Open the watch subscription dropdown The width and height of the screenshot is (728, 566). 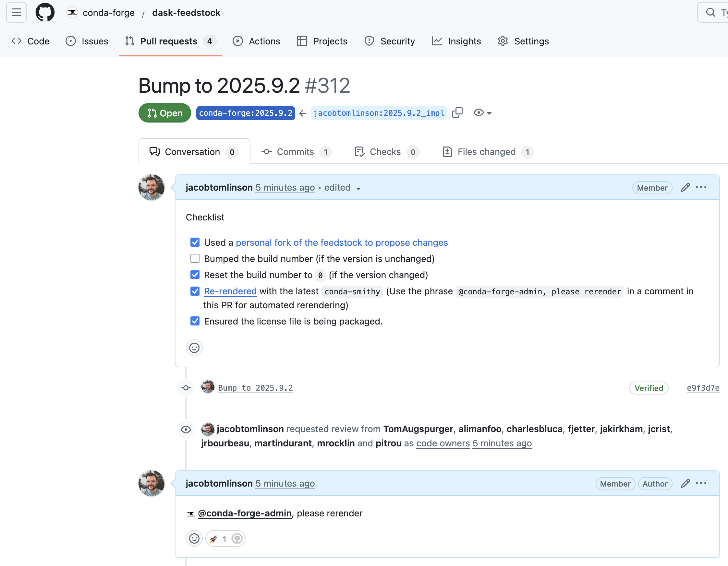(481, 112)
